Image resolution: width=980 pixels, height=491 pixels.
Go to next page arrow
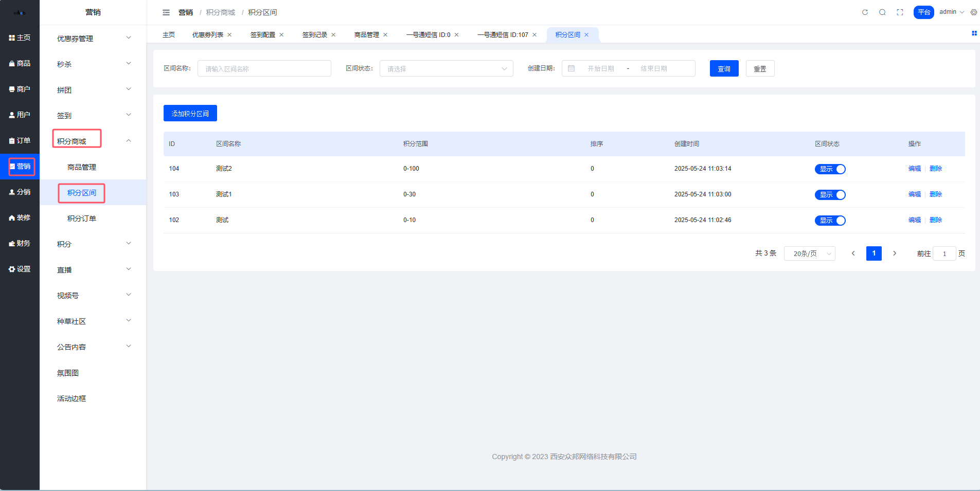(895, 253)
